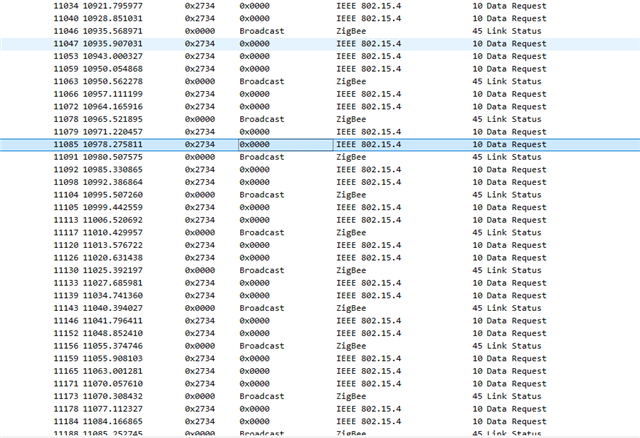
Task: Select packet row number 11034
Action: [320, 6]
